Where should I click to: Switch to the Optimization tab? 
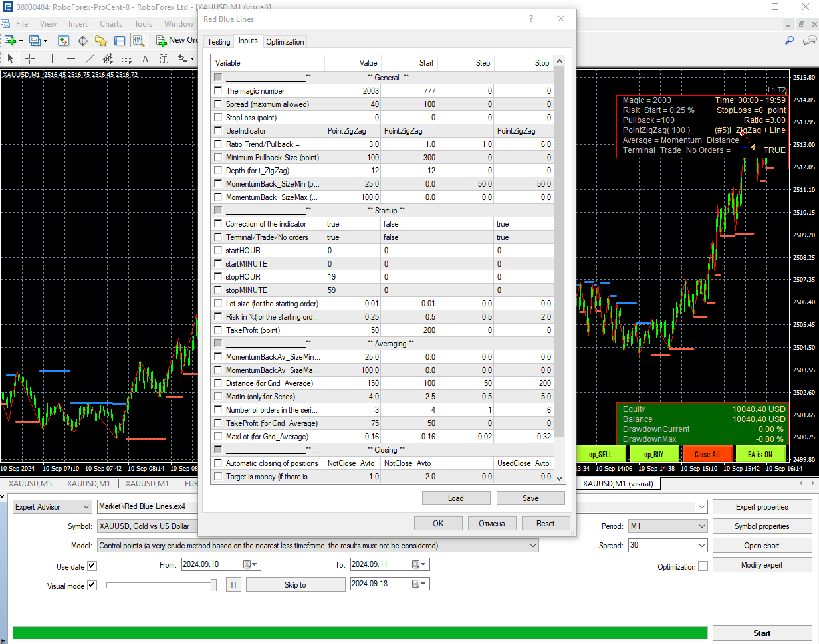pos(285,42)
